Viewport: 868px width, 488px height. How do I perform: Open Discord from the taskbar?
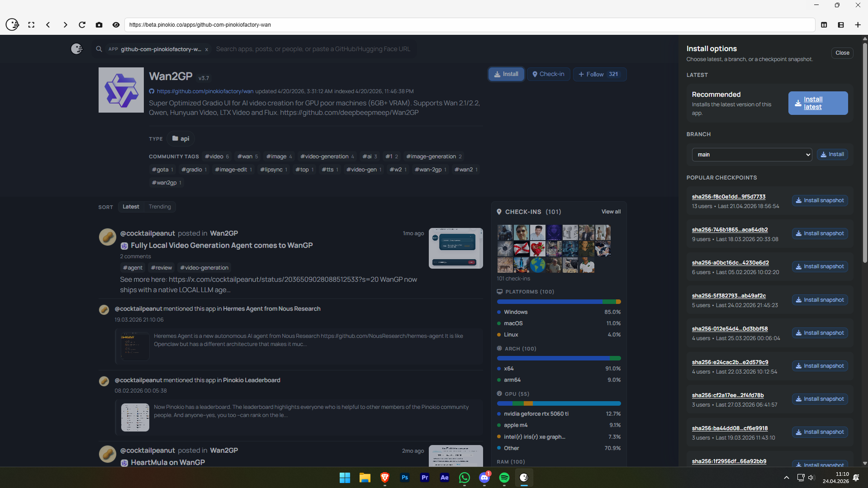[x=484, y=478]
